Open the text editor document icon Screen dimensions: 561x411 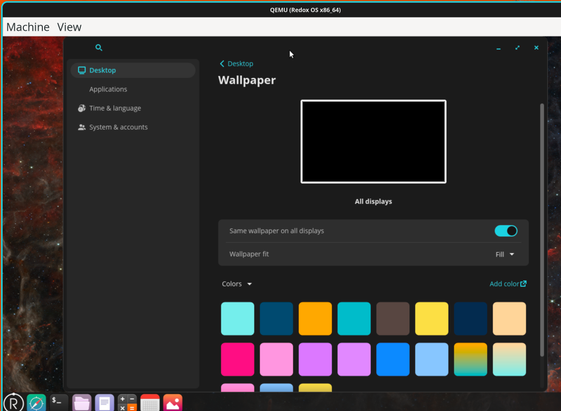104,403
